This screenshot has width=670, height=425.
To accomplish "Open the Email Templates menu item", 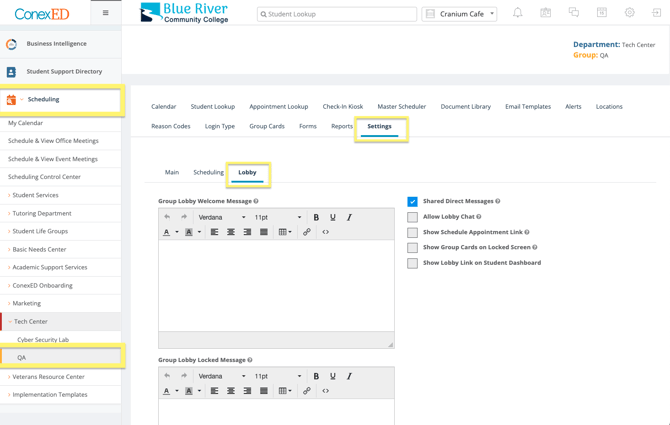I will (527, 106).
